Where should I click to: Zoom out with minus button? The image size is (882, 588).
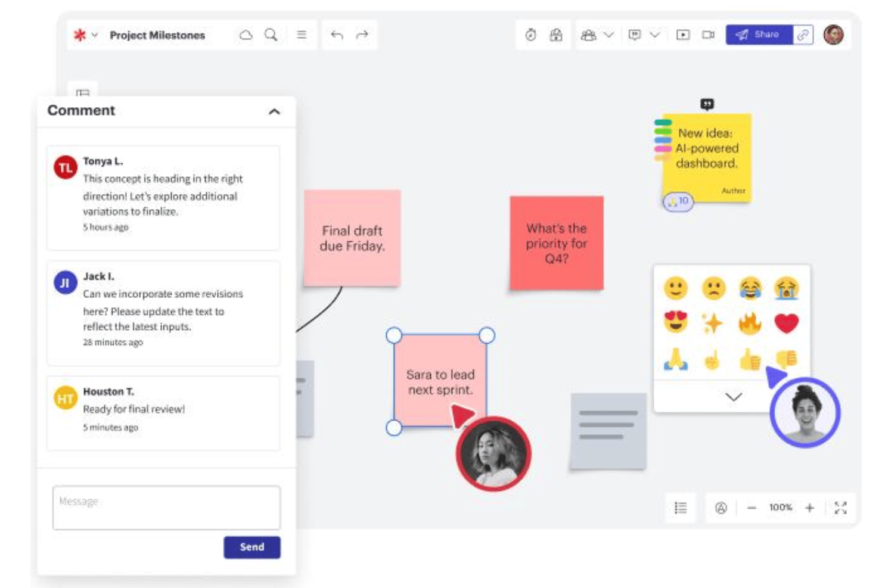[x=751, y=508]
